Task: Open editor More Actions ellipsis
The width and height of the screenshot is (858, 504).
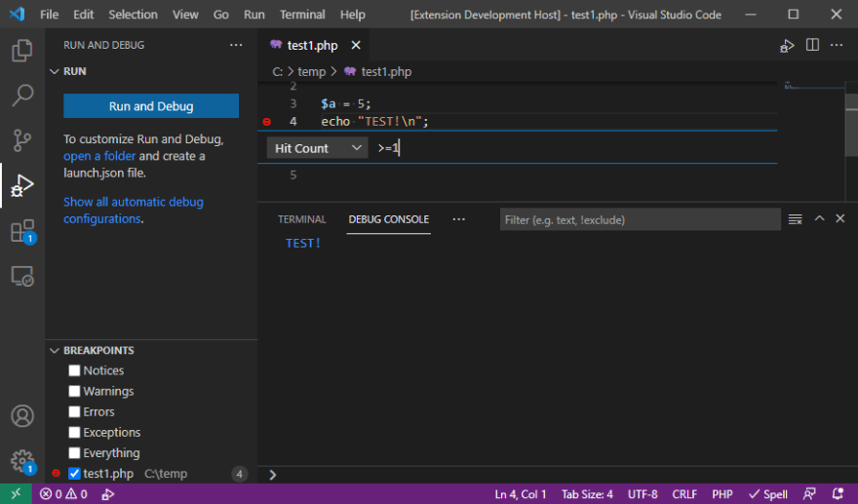Action: click(837, 45)
